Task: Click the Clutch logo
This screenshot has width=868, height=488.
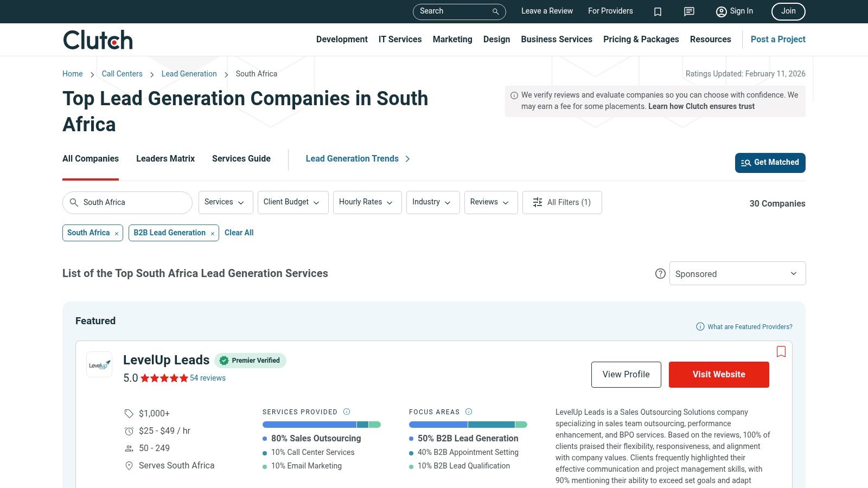Action: click(x=98, y=39)
